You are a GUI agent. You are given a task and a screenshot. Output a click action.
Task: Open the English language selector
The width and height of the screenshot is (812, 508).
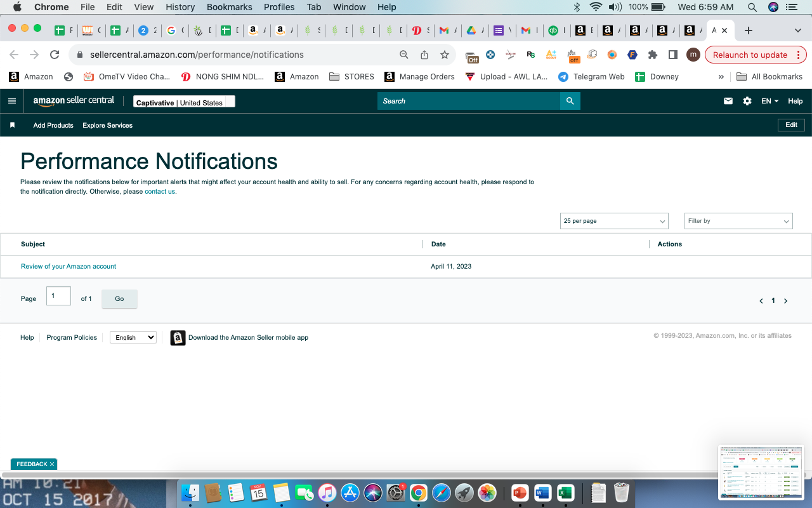[x=133, y=337]
